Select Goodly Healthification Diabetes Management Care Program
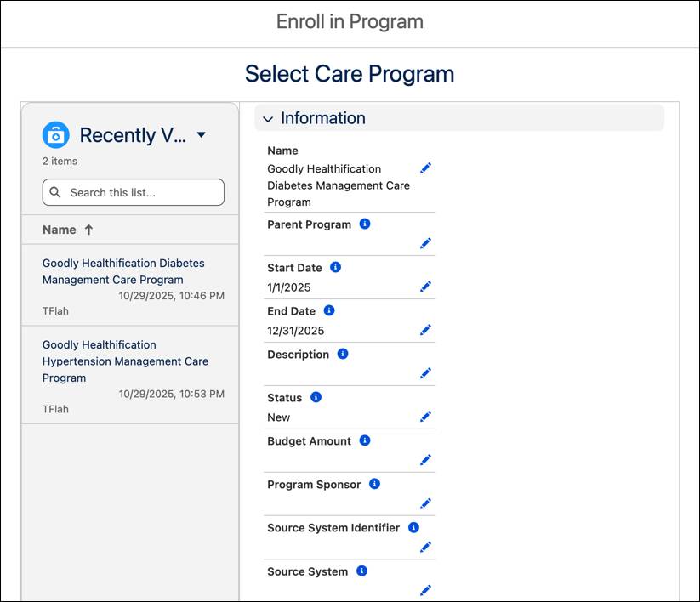Screen dimensions: 700x602 click(122, 271)
